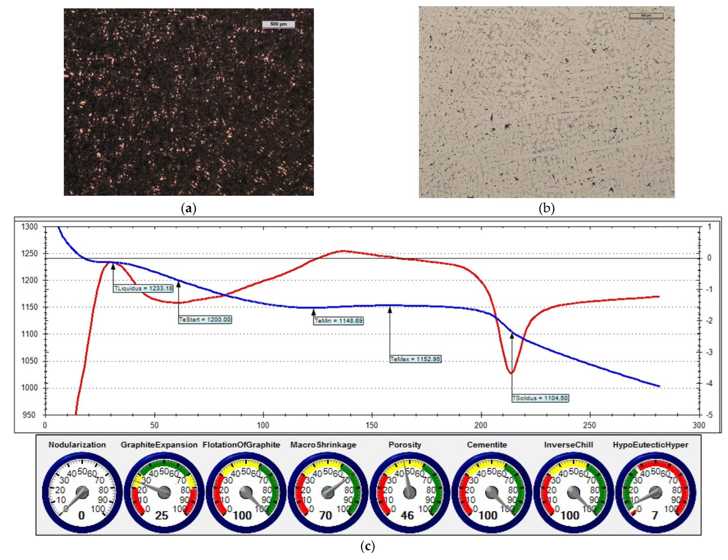Click the GraphiteExpansion gauge dial
This screenshot has width=728, height=560.
point(164,492)
